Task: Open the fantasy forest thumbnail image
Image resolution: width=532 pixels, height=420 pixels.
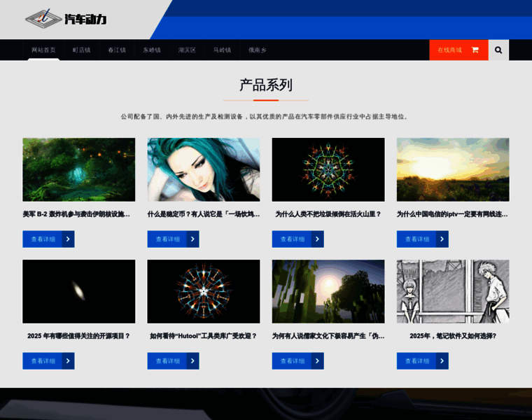Action: [x=78, y=169]
